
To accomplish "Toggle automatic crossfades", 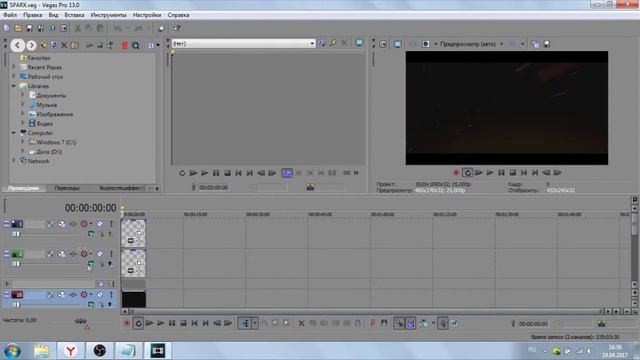I will 411,323.
